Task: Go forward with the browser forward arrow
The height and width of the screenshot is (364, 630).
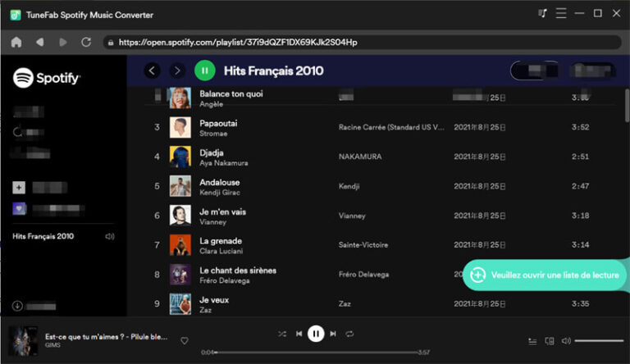Action: click(x=62, y=42)
